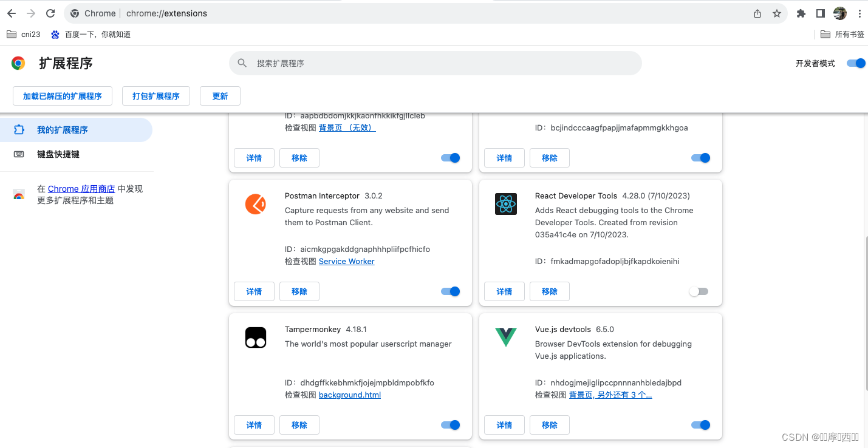This screenshot has height=448, width=868.
Task: Open 背景页（无效） link
Action: 347,127
